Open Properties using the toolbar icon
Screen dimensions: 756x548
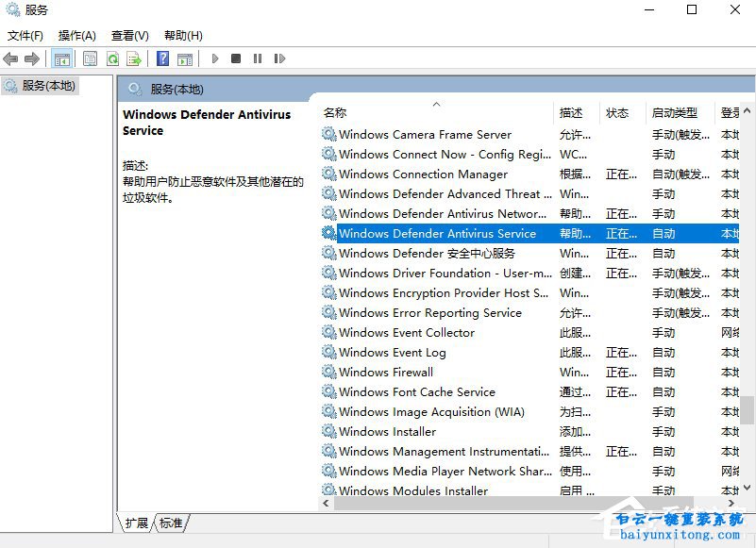tap(89, 58)
